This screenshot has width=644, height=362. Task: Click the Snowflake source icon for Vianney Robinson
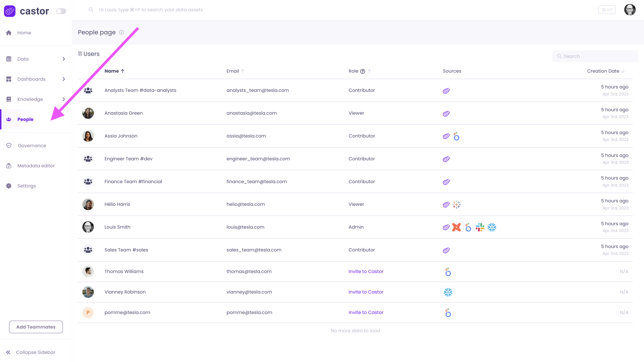(448, 292)
